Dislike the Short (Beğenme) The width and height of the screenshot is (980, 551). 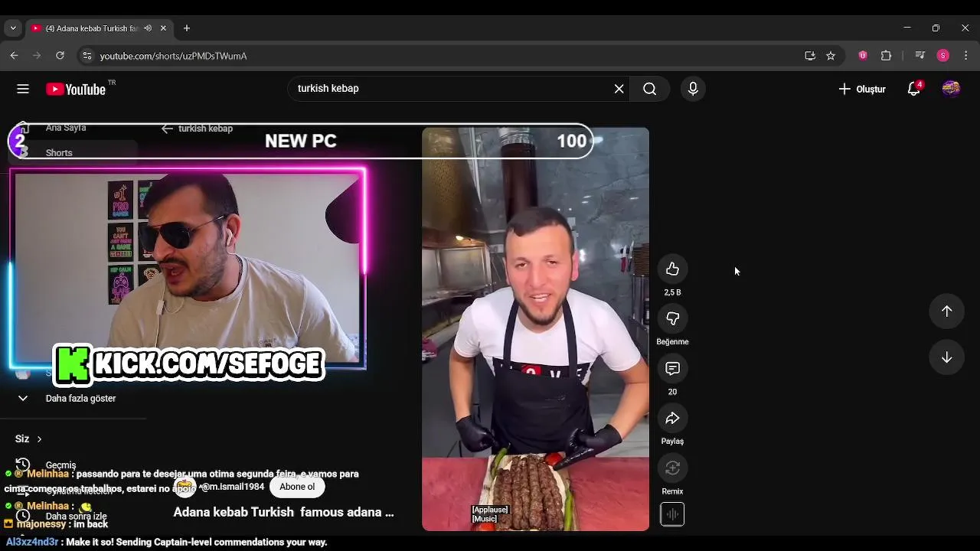point(672,318)
